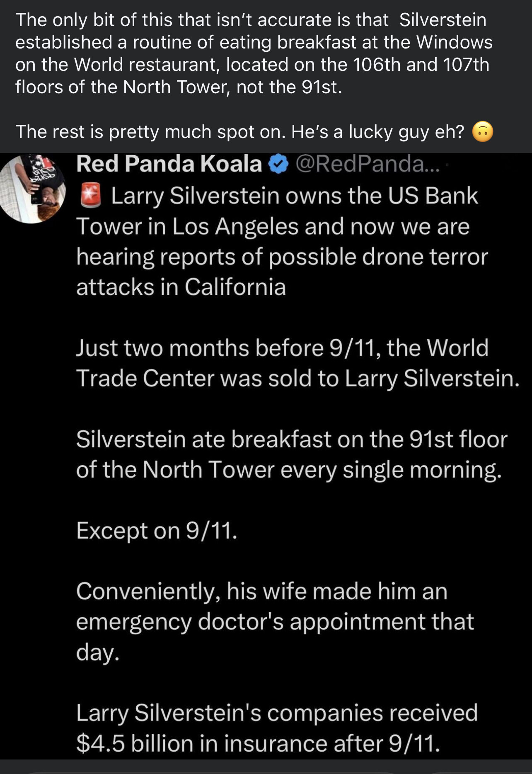The height and width of the screenshot is (774, 532).
Task: Click the "US Bank Tower" tweet paragraph
Action: [282, 241]
